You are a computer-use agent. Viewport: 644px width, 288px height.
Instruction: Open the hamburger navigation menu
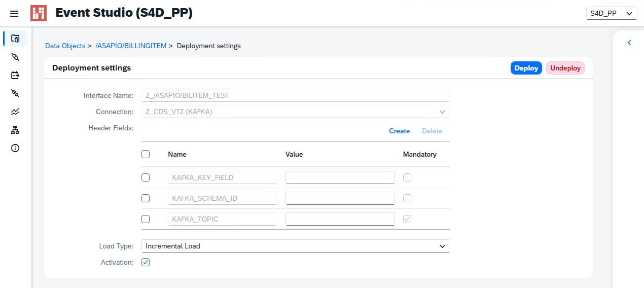14,14
